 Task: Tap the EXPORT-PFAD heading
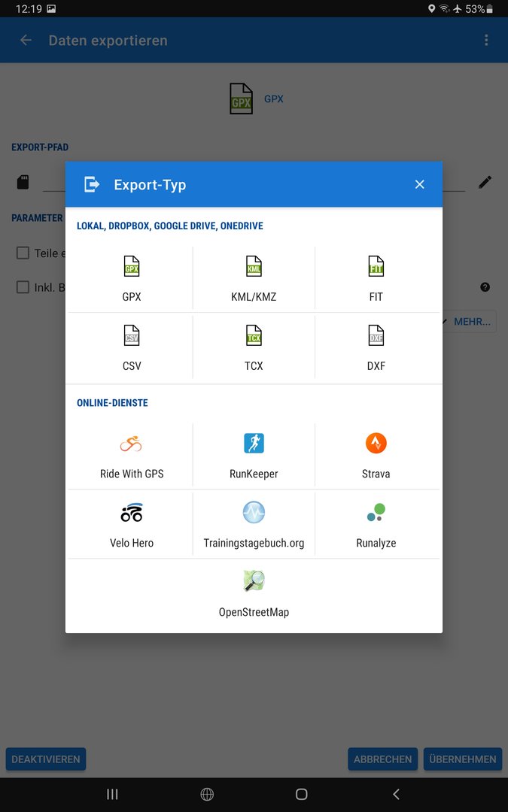pyautogui.click(x=40, y=147)
